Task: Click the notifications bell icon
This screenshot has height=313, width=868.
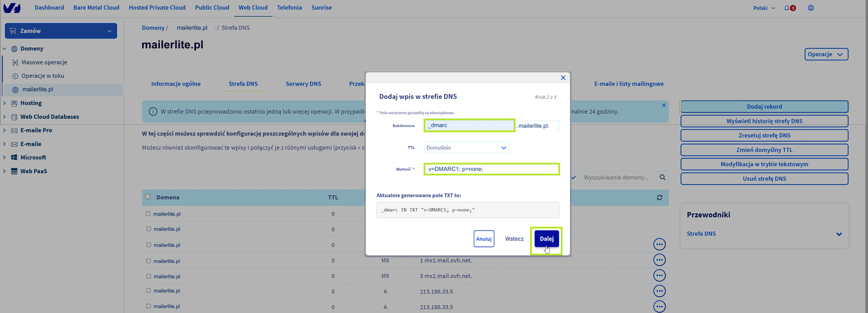Action: [786, 8]
